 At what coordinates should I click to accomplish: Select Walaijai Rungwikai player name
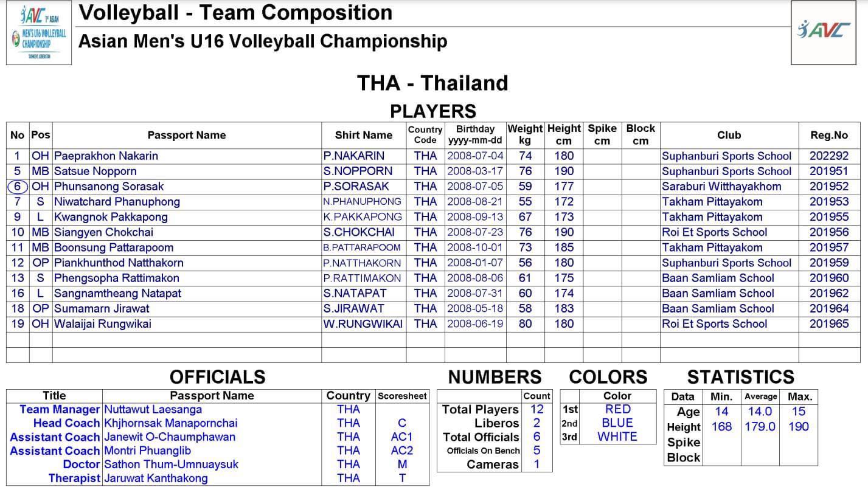coord(102,324)
